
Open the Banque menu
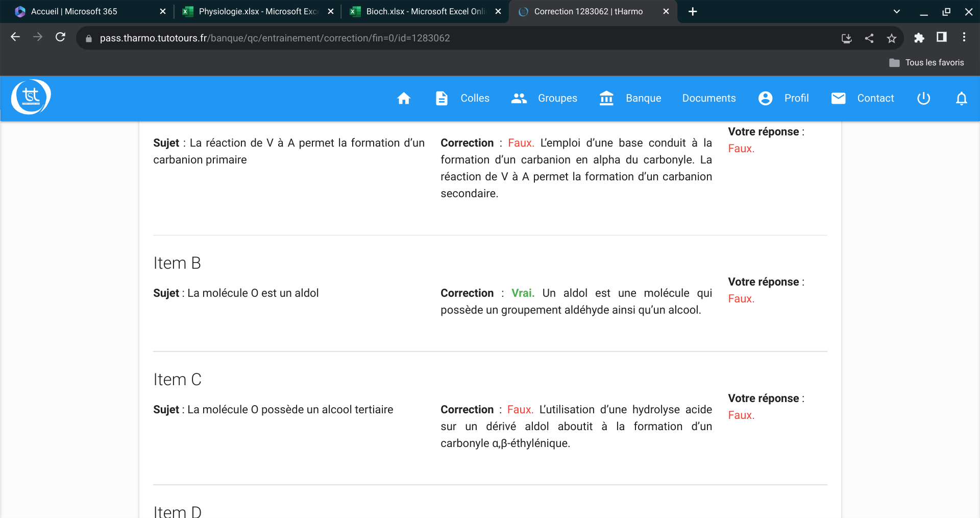[643, 98]
